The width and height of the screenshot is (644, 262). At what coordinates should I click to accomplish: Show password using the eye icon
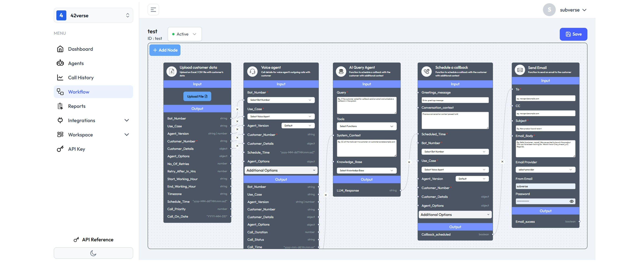[x=571, y=201]
